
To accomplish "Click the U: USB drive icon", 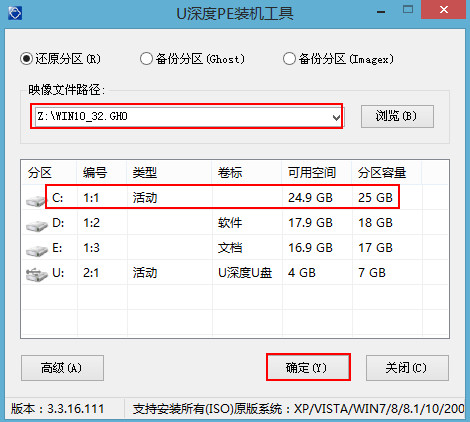I will pos(37,275).
